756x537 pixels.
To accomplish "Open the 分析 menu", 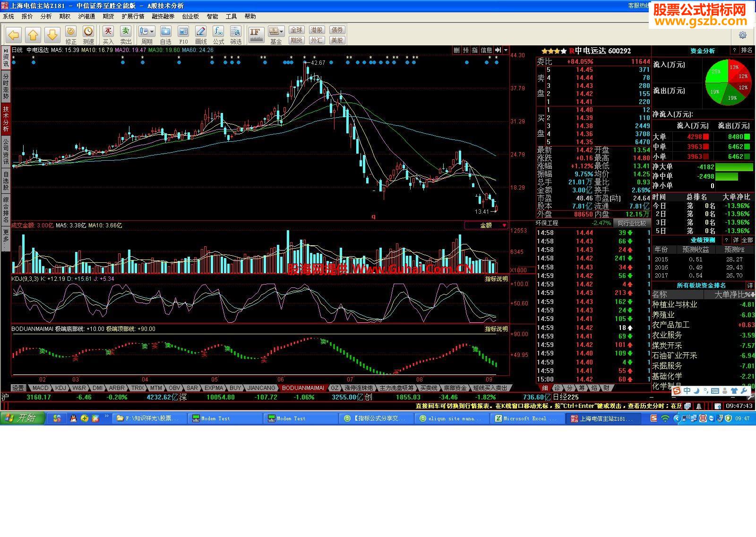I will [x=46, y=17].
